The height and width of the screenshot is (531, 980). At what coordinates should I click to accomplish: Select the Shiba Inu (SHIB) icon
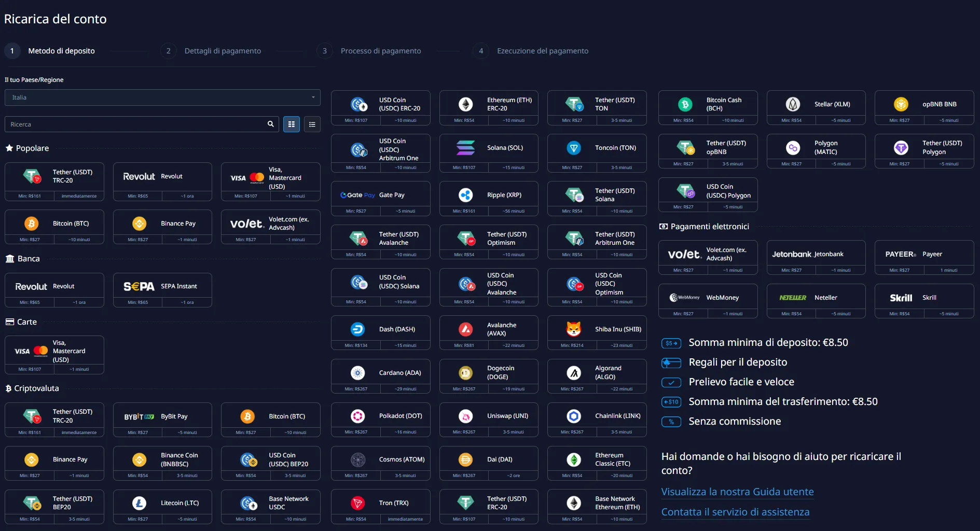pyautogui.click(x=573, y=329)
